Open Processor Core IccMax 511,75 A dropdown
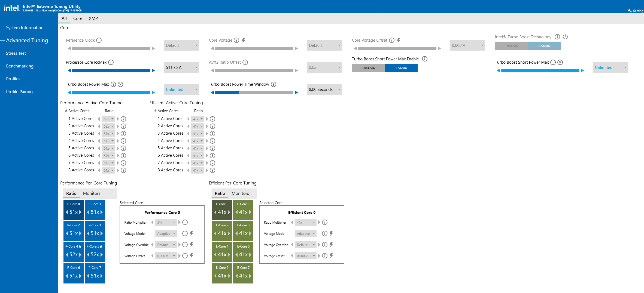The height and width of the screenshot is (293, 644). tap(181, 67)
